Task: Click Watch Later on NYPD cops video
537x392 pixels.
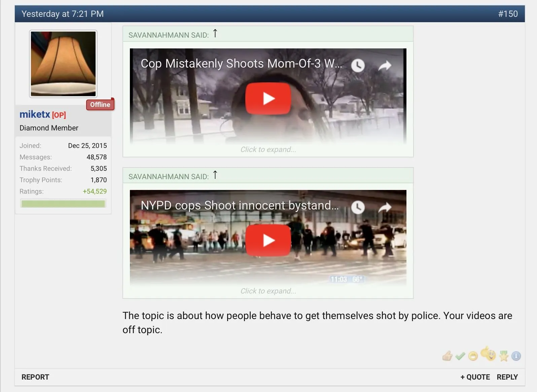Action: [x=358, y=207]
